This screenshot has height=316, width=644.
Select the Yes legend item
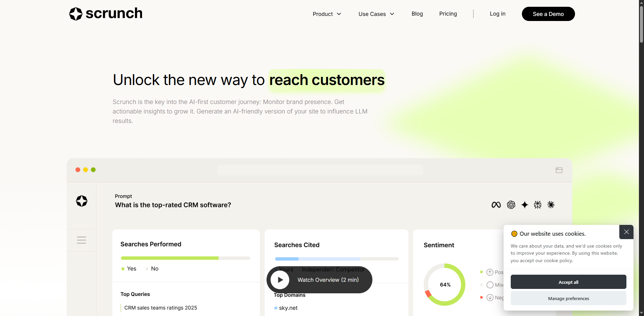click(129, 269)
